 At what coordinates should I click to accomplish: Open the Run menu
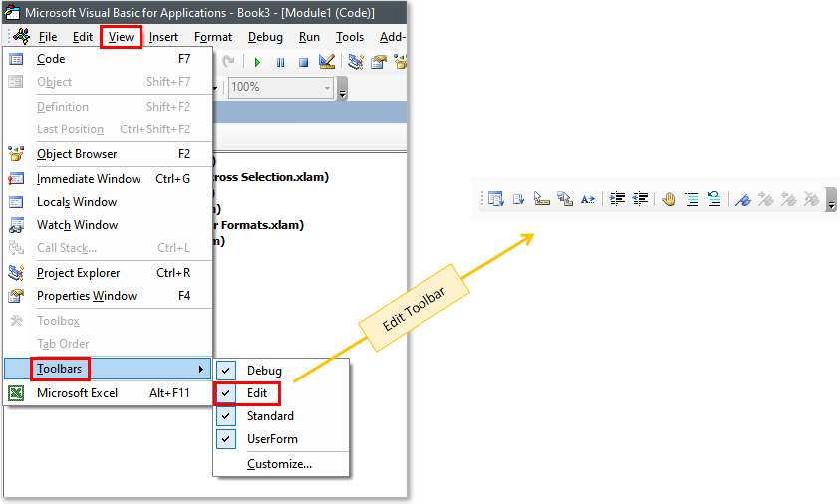point(309,37)
